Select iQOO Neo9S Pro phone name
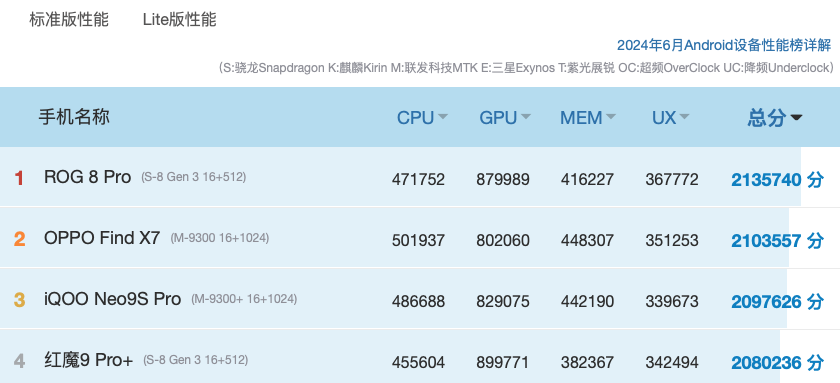The image size is (840, 383). (x=112, y=299)
